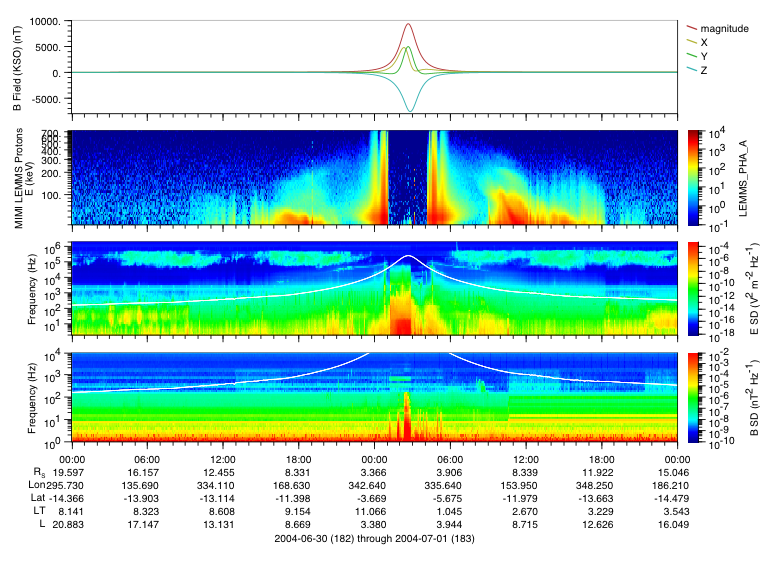The height and width of the screenshot is (564, 779).
Task: Click the Rs value '15.046'
Action: 673,473
